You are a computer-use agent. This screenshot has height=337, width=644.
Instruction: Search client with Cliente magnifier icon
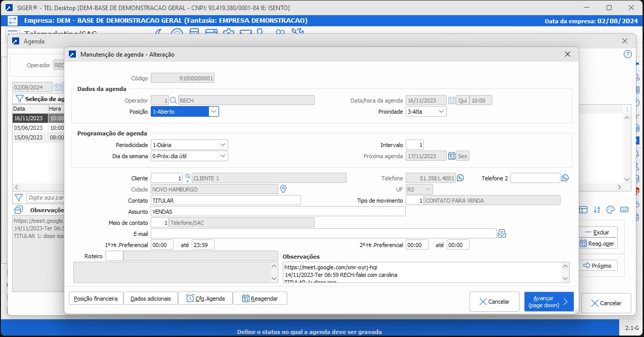click(187, 178)
